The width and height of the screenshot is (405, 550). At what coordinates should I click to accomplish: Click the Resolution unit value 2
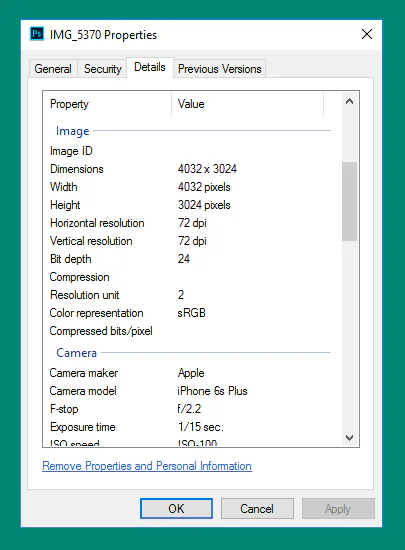tap(181, 295)
